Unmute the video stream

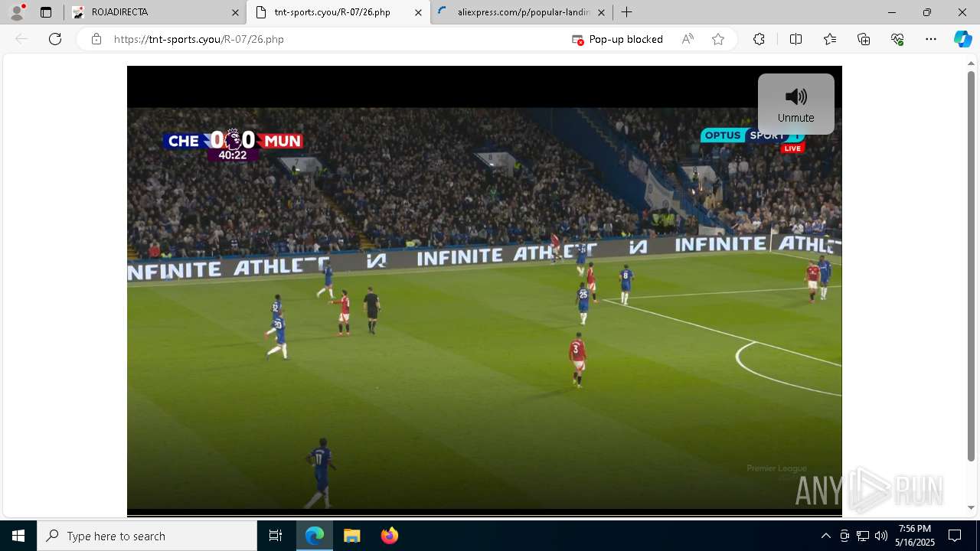click(x=795, y=104)
